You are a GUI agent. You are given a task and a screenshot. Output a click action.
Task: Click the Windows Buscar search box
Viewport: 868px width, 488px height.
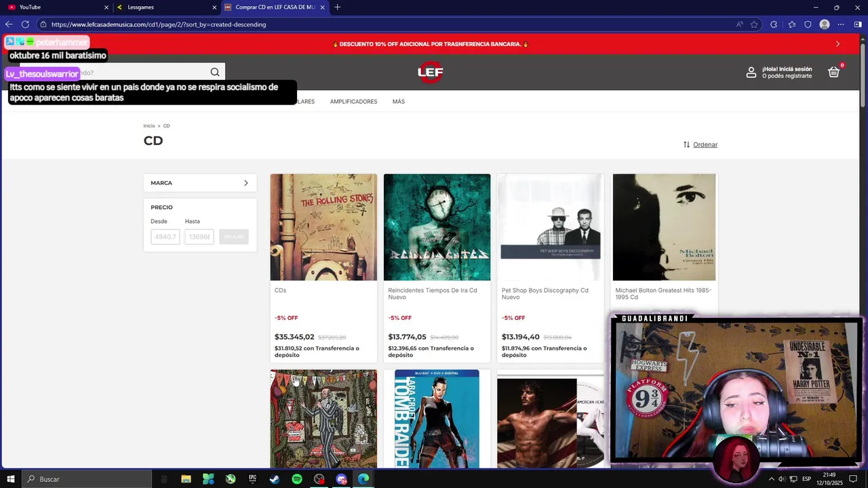pos(86,479)
